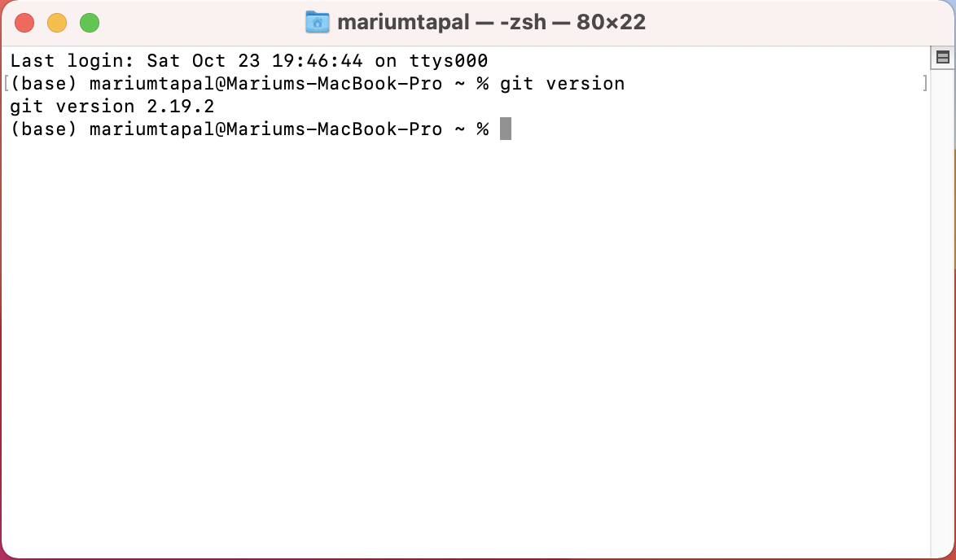Viewport: 956px width, 560px height.
Task: Click the left bracket mark beside the first prompt
Action: pyautogui.click(x=6, y=84)
